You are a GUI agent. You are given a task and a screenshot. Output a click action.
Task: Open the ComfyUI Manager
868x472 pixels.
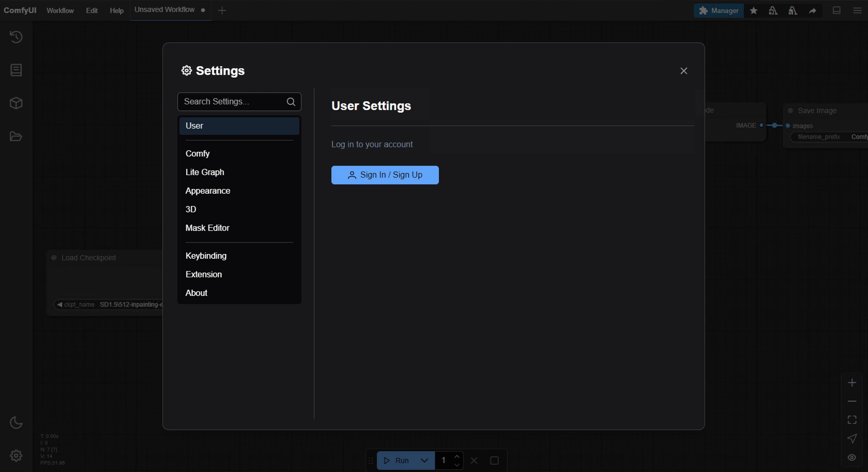point(719,10)
